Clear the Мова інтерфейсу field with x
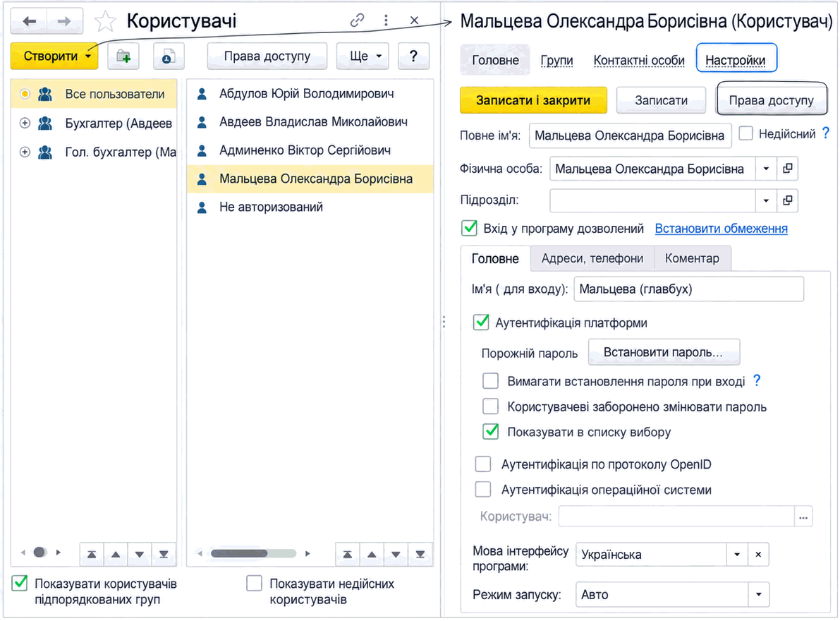This screenshot has height=621, width=840. (758, 555)
